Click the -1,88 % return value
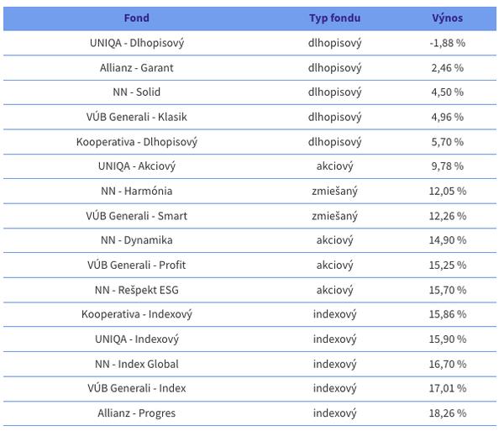The width and height of the screenshot is (504, 431). point(447,43)
